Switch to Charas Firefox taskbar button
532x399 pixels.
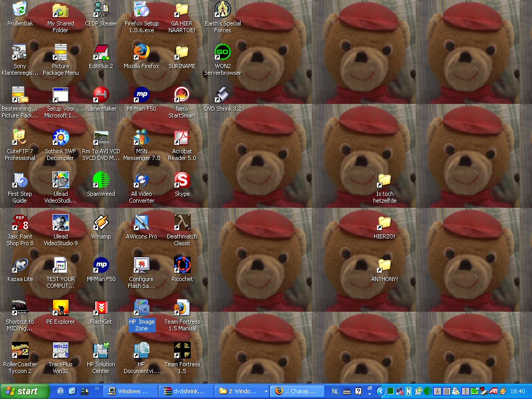pos(297,391)
